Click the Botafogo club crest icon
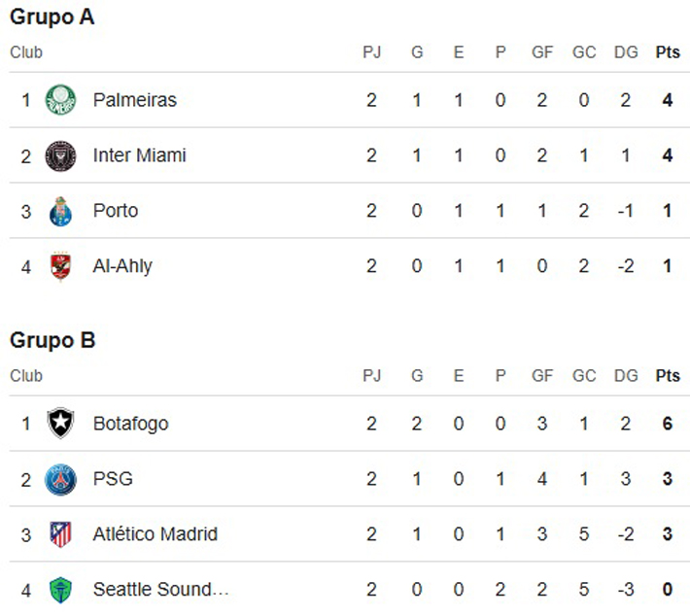The image size is (690, 616). [x=60, y=424]
